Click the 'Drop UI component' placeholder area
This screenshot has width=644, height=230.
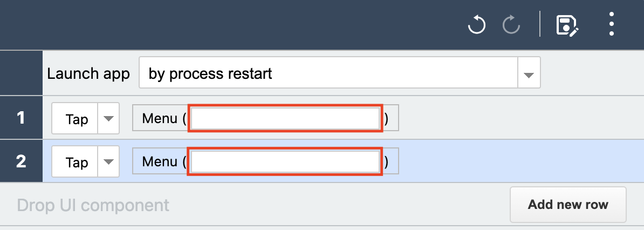click(93, 205)
